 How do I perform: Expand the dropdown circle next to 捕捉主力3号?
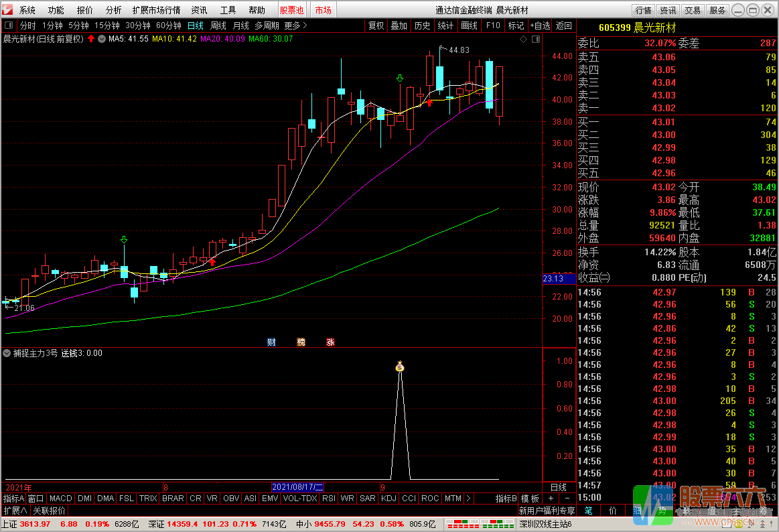pyautogui.click(x=7, y=353)
